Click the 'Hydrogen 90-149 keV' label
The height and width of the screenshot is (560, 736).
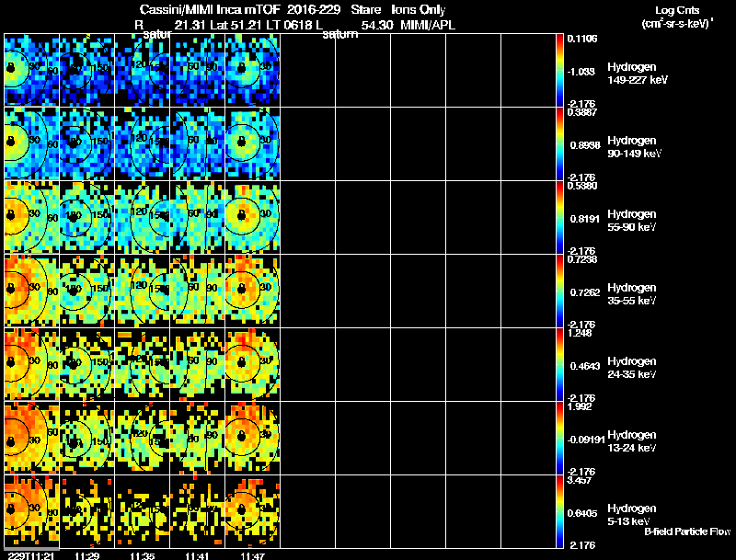coord(634,147)
